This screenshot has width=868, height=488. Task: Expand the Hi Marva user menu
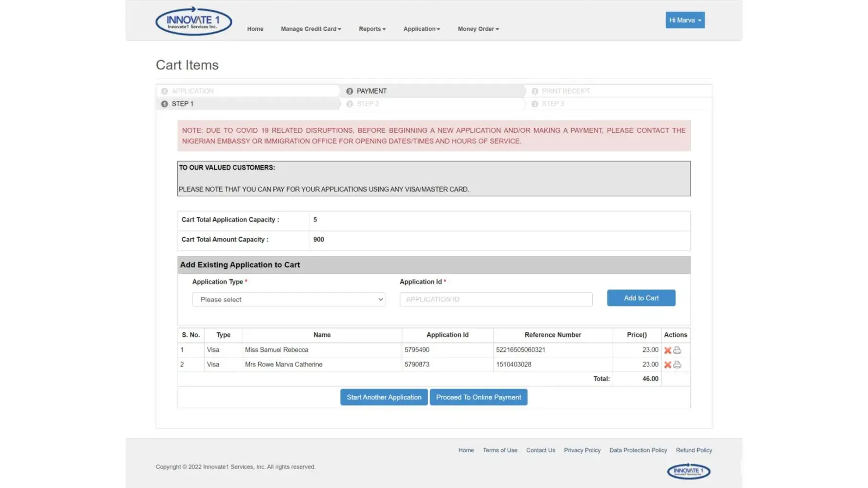click(685, 20)
